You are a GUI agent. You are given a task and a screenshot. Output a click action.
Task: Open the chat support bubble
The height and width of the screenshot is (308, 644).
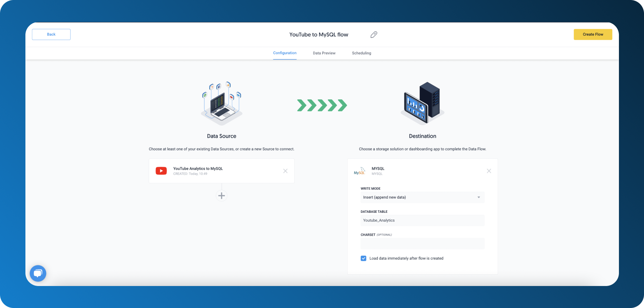click(38, 273)
